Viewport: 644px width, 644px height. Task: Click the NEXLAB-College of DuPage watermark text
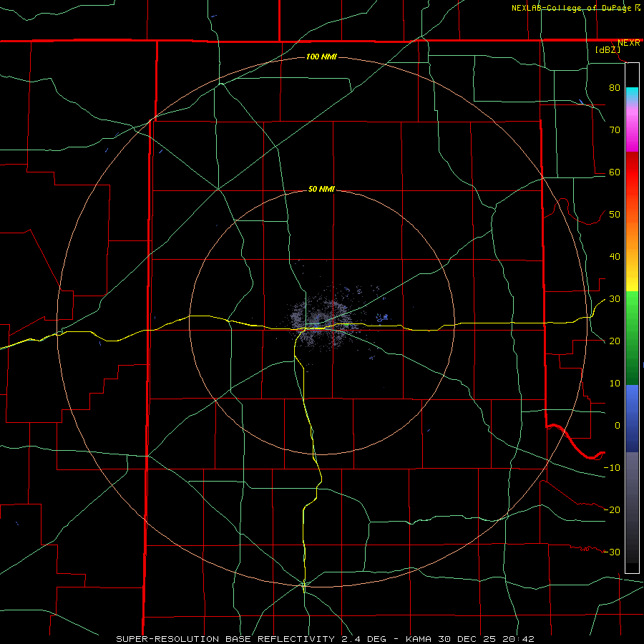[572, 8]
